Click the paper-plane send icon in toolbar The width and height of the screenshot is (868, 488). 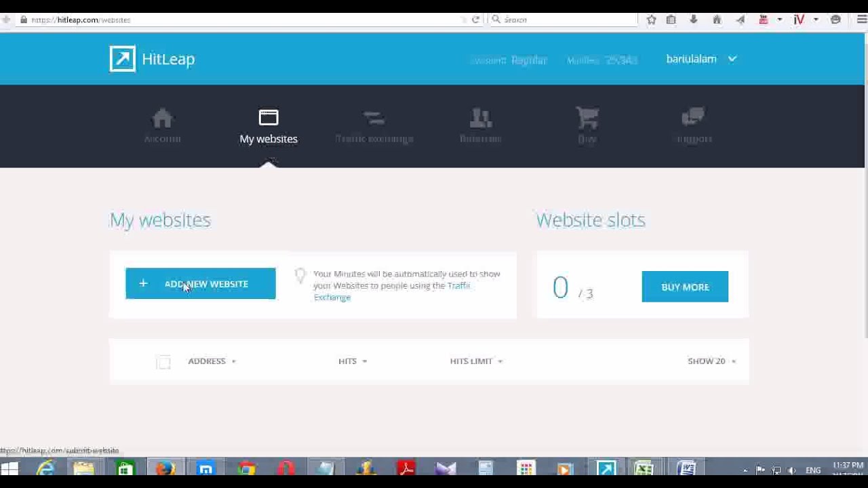741,20
